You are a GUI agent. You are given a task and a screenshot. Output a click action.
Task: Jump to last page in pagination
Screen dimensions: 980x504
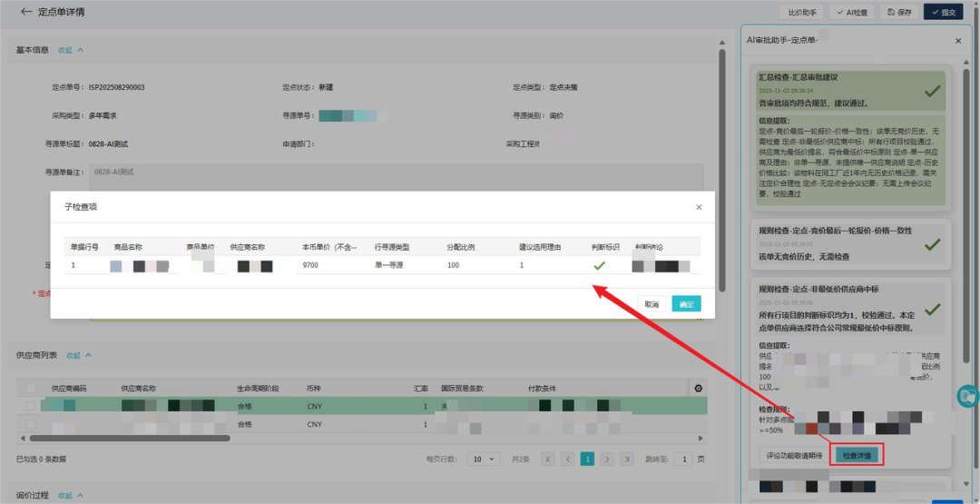point(627,460)
